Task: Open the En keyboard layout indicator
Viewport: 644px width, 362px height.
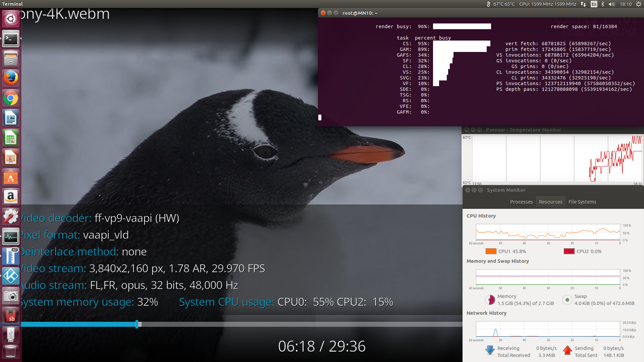Action: [594, 4]
